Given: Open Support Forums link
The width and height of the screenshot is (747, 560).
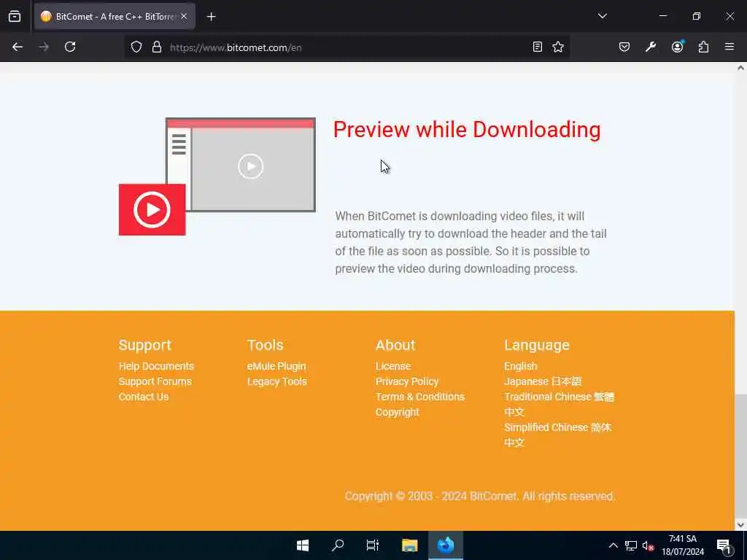Looking at the screenshot, I should (155, 381).
